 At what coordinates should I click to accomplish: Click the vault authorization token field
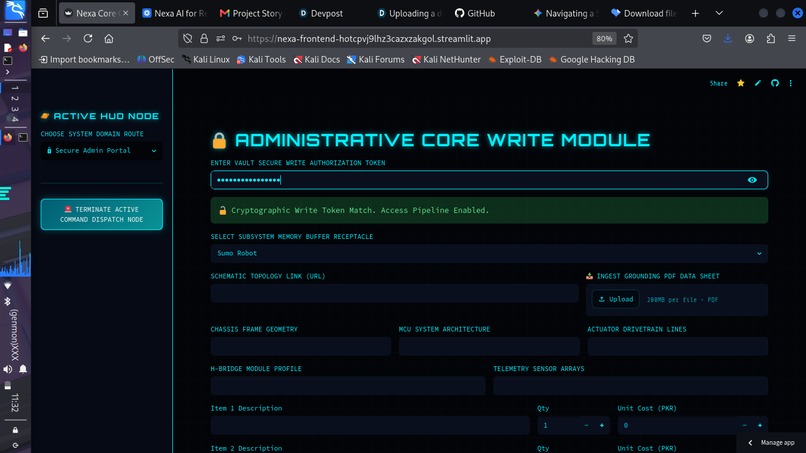489,180
